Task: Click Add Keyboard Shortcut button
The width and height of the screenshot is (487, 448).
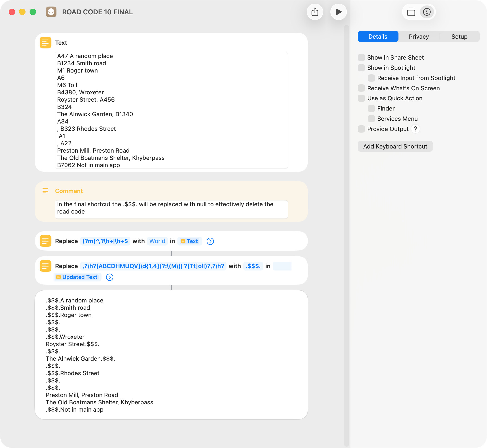Action: tap(395, 146)
